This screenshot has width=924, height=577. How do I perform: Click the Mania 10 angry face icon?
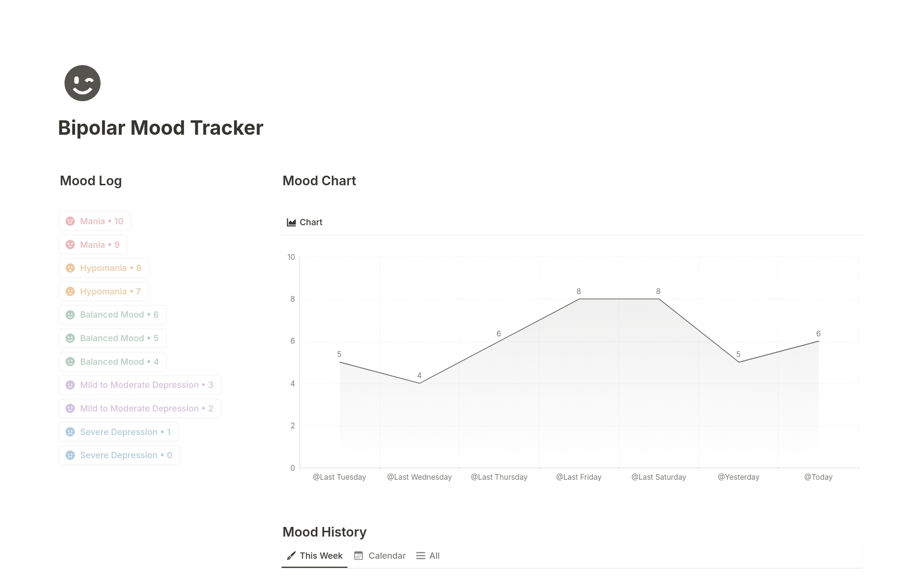click(70, 221)
